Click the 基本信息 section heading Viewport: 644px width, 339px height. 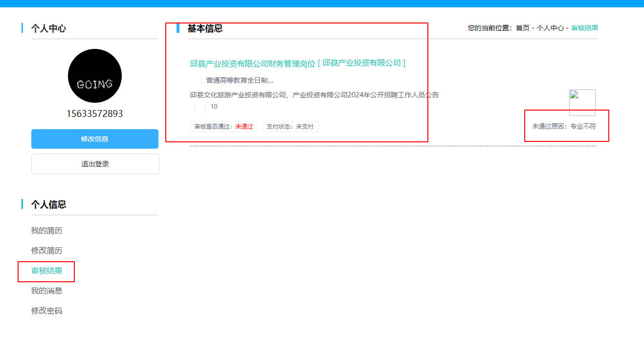coord(205,28)
